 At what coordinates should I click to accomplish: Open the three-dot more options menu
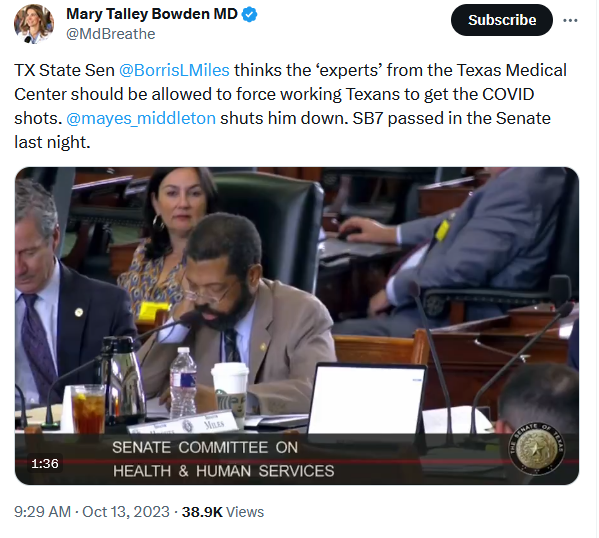pyautogui.click(x=570, y=20)
